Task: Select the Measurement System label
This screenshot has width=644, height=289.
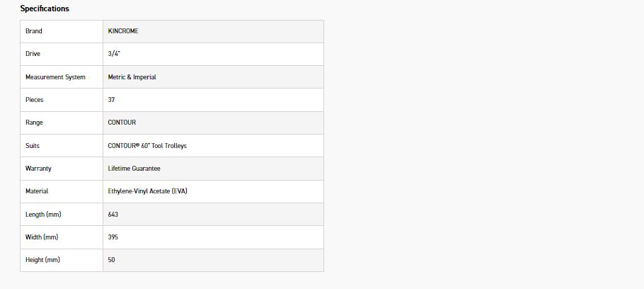Action: (x=55, y=77)
